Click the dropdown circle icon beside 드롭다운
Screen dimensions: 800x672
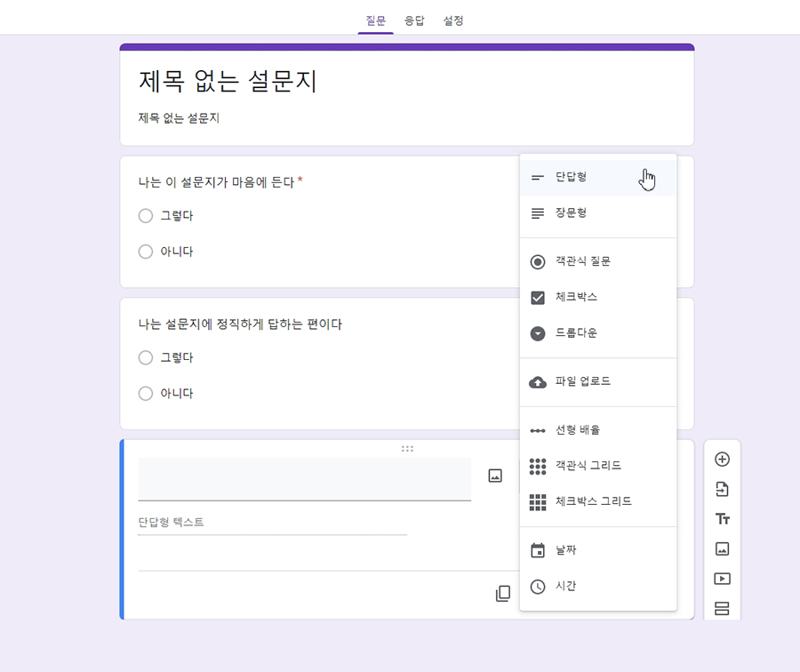537,333
